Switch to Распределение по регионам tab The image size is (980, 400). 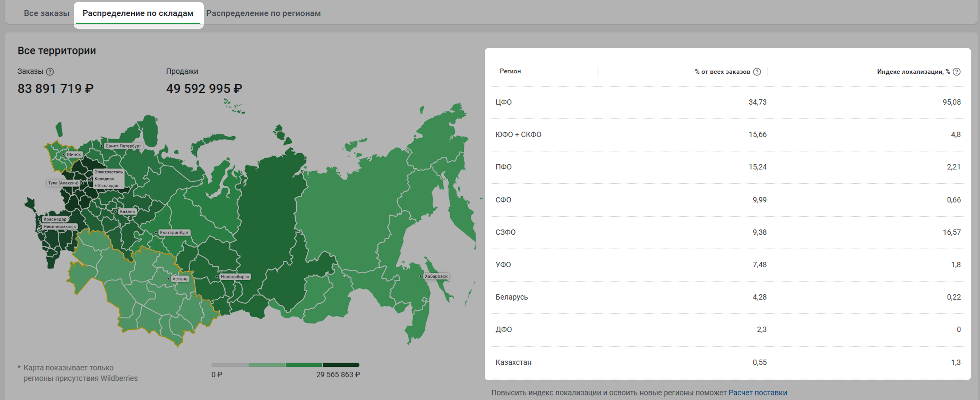263,13
